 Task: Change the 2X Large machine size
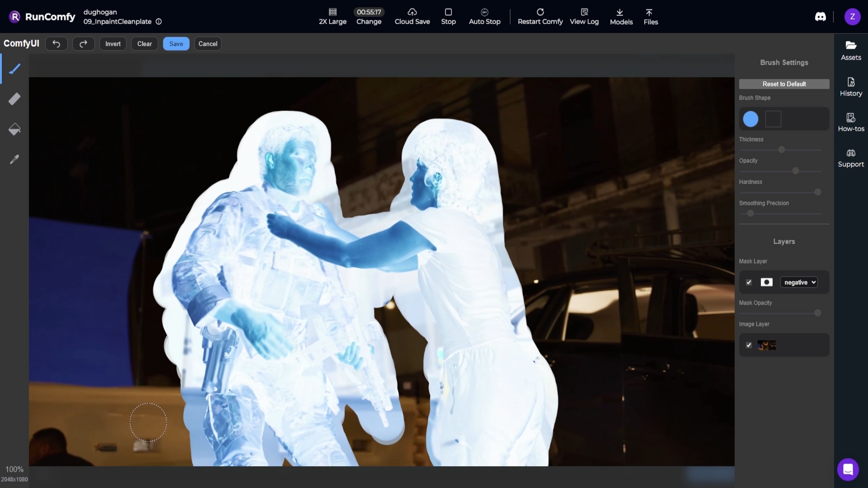[x=332, y=16]
